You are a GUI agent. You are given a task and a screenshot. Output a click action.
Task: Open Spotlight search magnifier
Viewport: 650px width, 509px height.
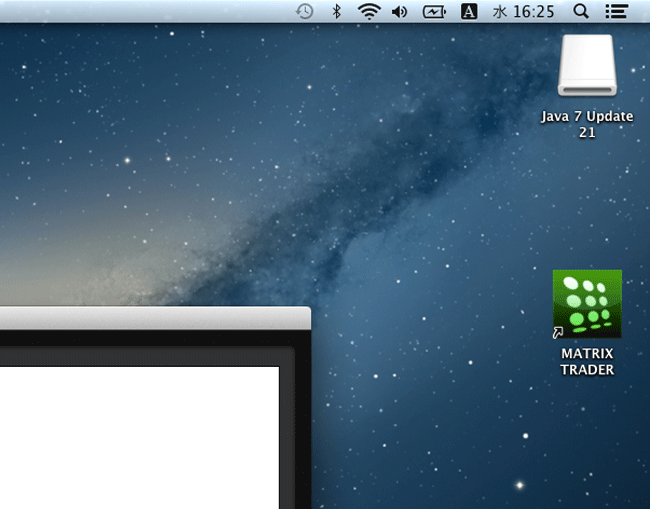click(581, 12)
